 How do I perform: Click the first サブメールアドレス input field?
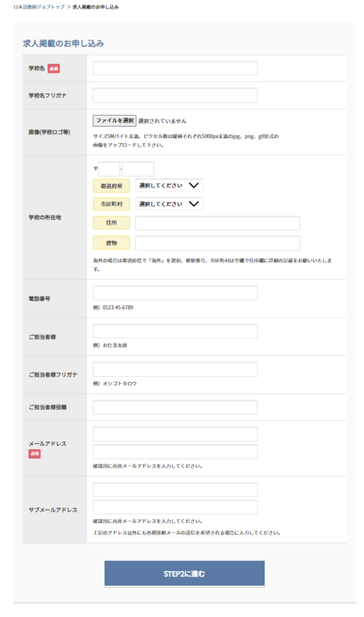(175, 489)
